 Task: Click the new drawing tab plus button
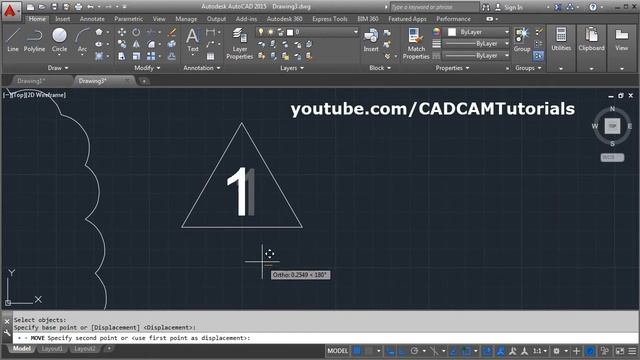pos(144,81)
